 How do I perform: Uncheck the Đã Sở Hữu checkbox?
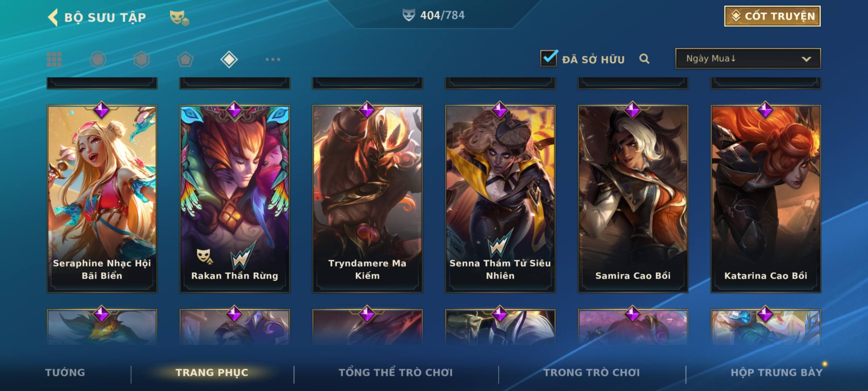tap(549, 58)
